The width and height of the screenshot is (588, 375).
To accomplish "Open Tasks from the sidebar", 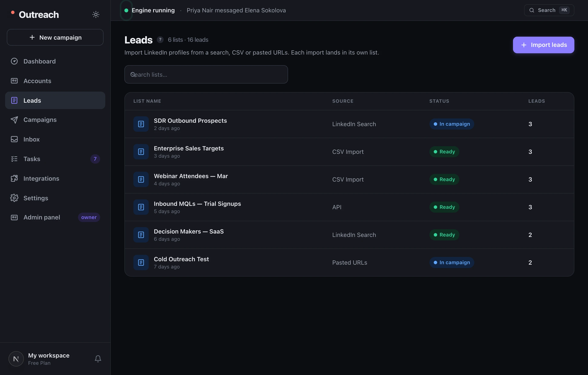I will 55,159.
